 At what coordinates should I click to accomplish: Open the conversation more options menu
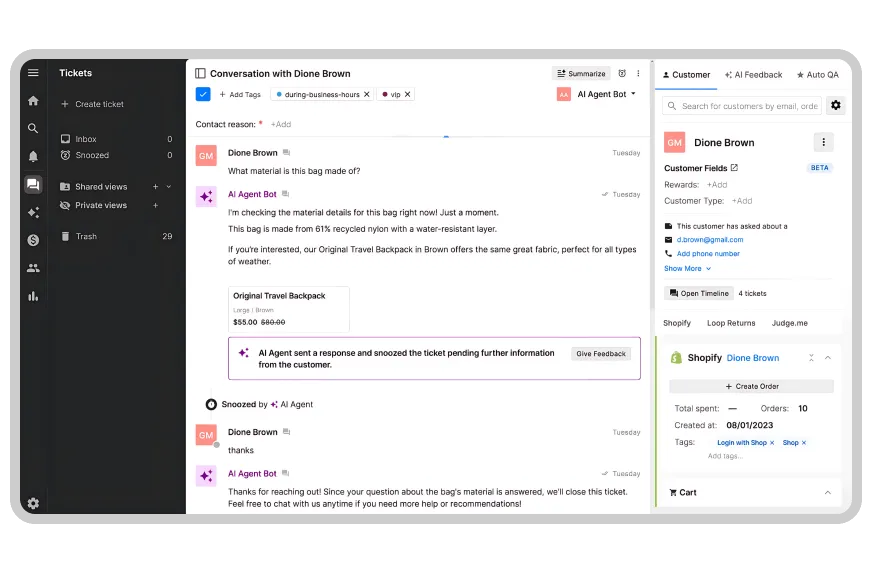click(638, 73)
